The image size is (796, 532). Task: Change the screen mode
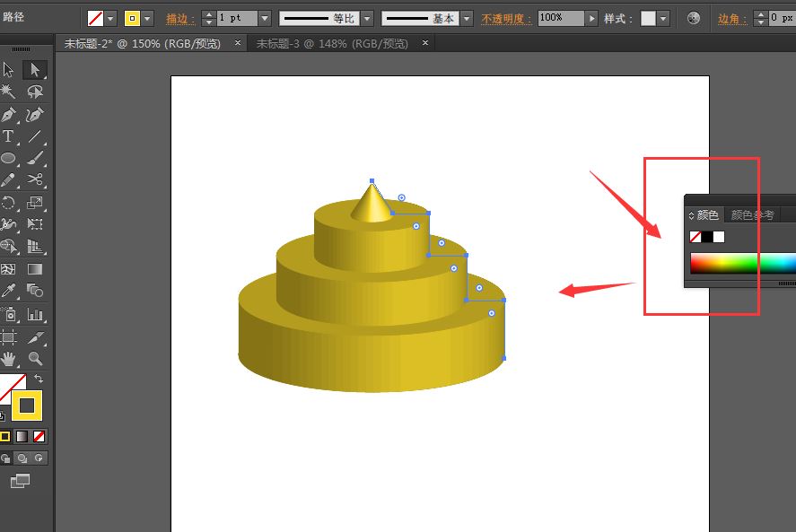point(21,481)
